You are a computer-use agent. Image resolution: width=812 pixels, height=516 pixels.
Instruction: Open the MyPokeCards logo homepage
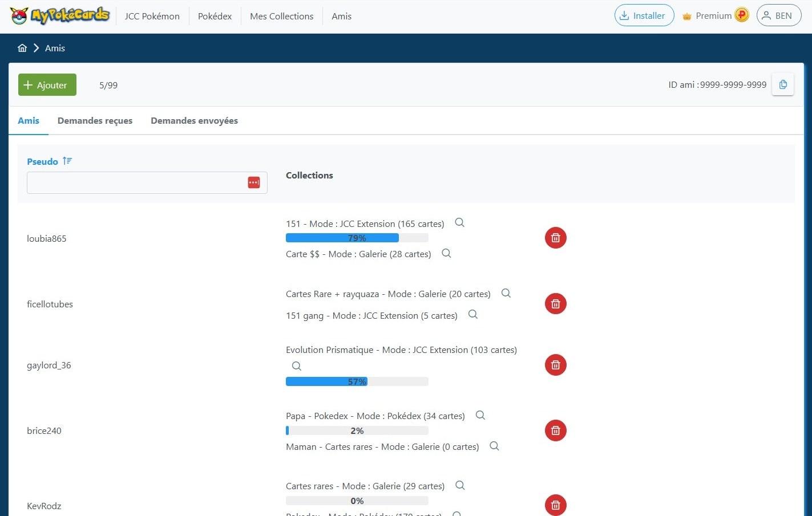(x=60, y=16)
